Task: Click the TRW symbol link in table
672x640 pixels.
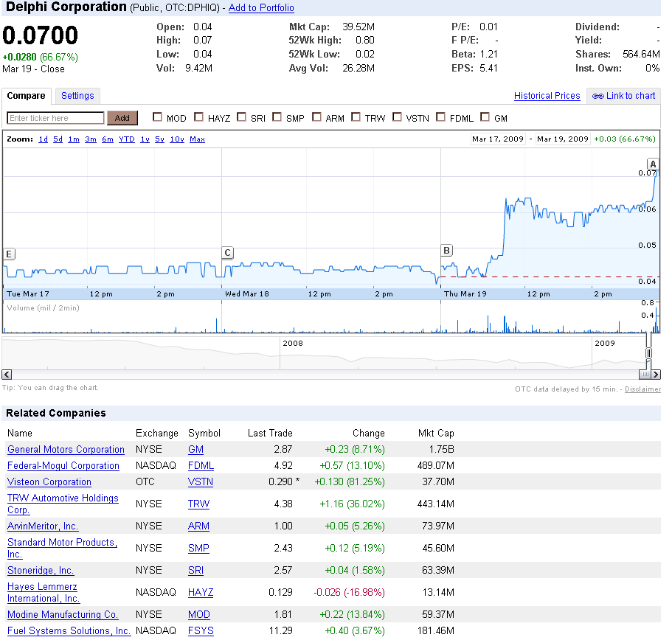Action: (199, 504)
